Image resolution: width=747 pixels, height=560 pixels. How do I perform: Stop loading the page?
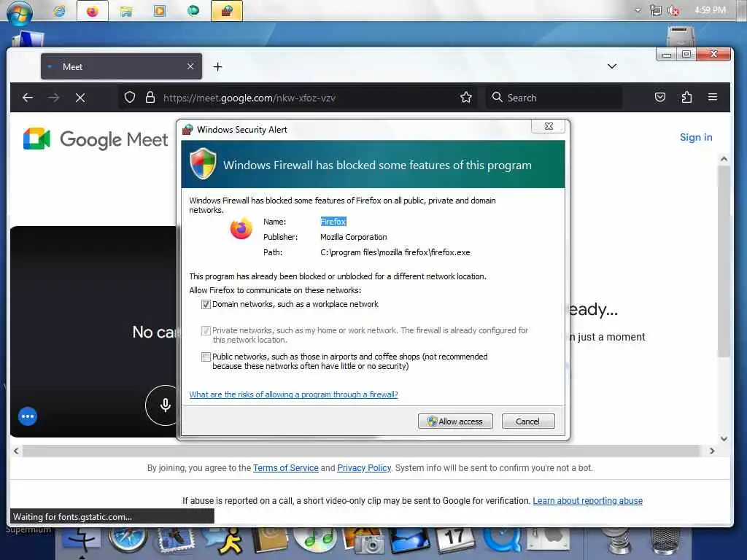pyautogui.click(x=80, y=98)
